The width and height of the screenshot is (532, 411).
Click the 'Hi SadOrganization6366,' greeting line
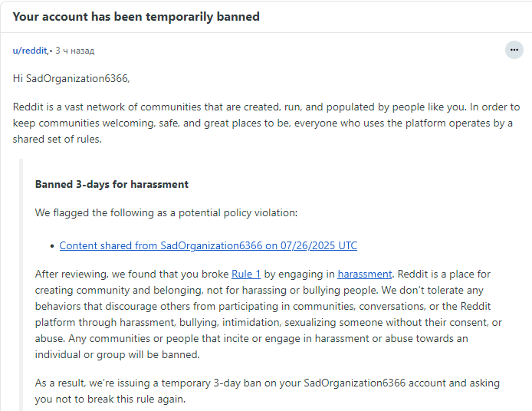[x=71, y=79]
